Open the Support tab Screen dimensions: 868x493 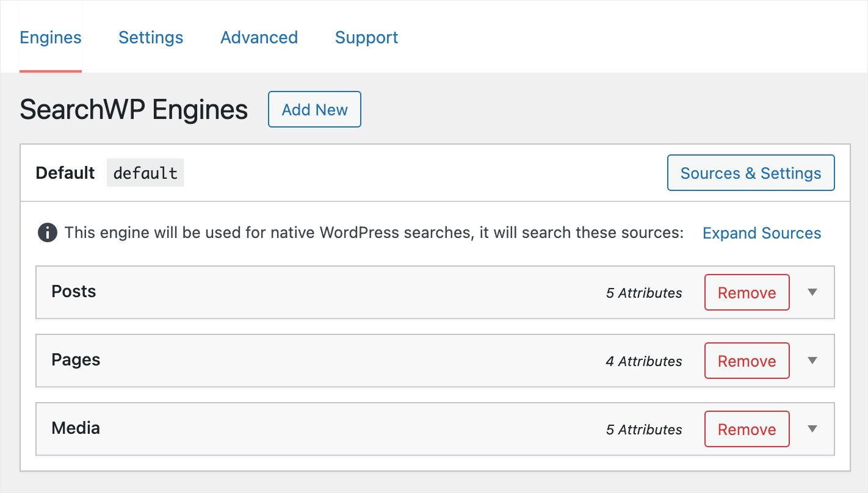coord(366,37)
